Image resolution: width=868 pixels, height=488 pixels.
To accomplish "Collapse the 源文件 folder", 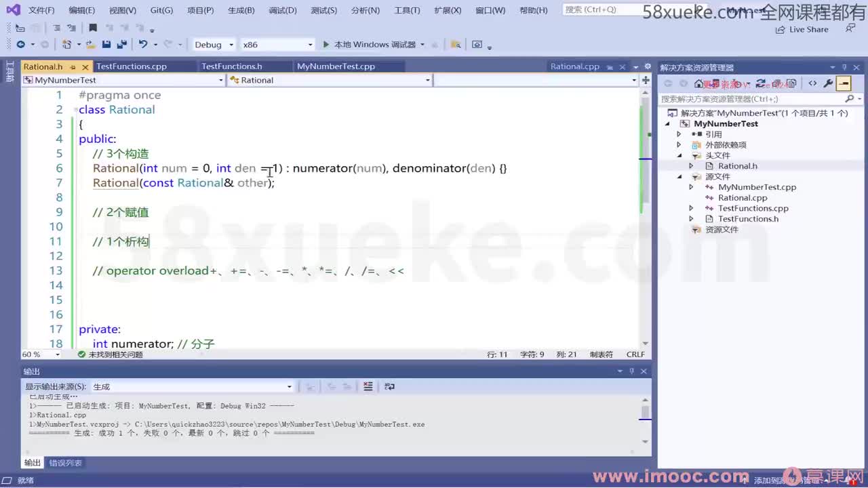I will [679, 177].
